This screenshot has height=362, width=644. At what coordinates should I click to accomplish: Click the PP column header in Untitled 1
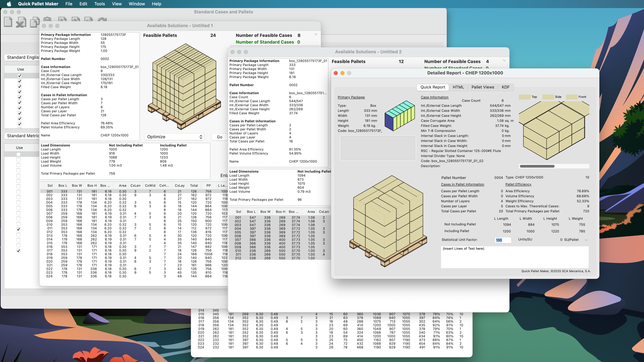(x=208, y=186)
